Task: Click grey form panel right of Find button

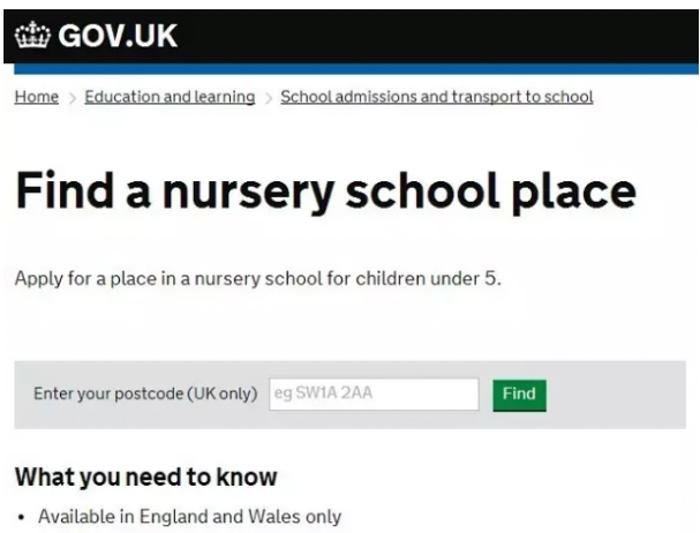Action: click(616, 395)
